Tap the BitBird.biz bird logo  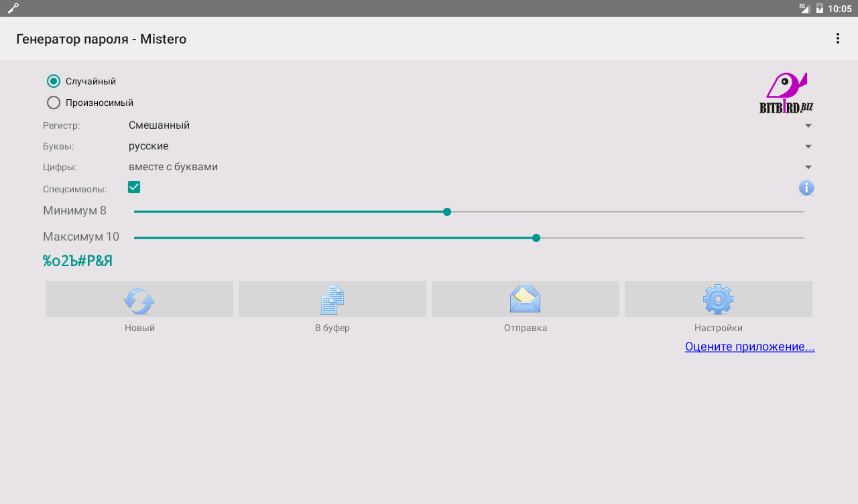pos(786,93)
